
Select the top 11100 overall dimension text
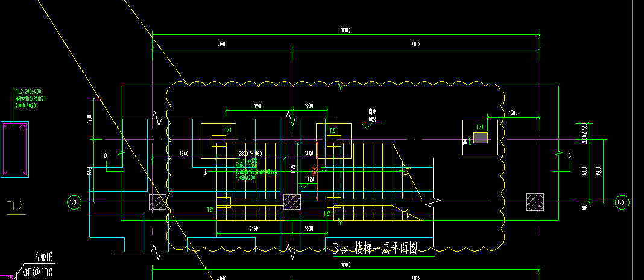point(346,30)
